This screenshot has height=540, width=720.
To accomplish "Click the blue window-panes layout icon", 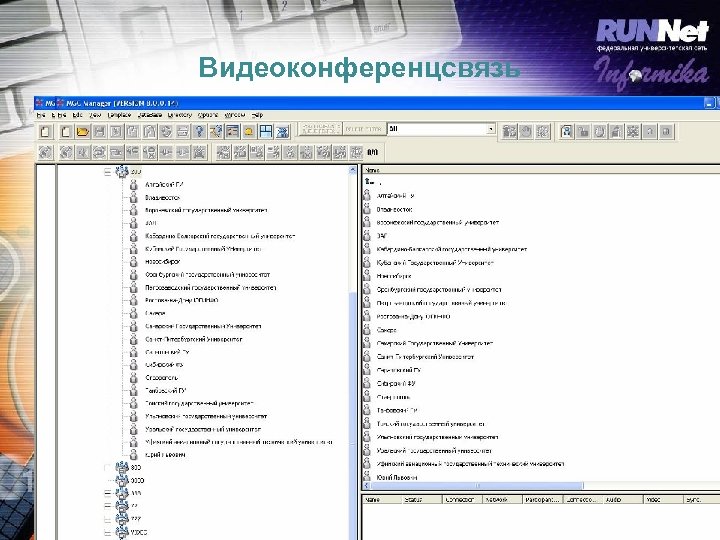I will click(x=266, y=132).
